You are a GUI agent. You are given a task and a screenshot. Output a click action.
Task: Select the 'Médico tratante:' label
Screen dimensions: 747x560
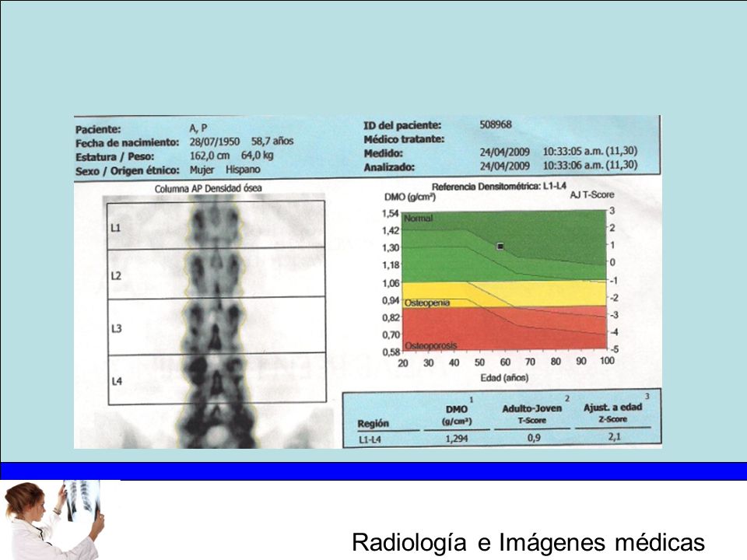[404, 139]
